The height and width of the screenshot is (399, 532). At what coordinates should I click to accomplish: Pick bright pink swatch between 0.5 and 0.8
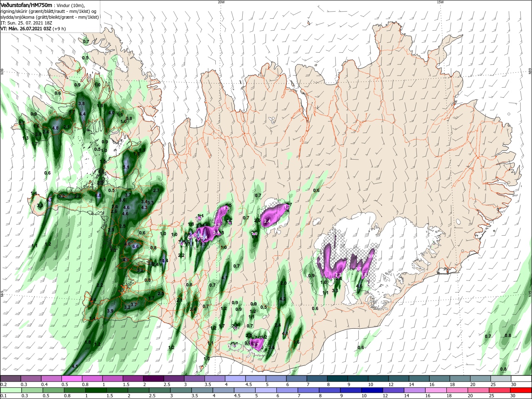(71, 379)
